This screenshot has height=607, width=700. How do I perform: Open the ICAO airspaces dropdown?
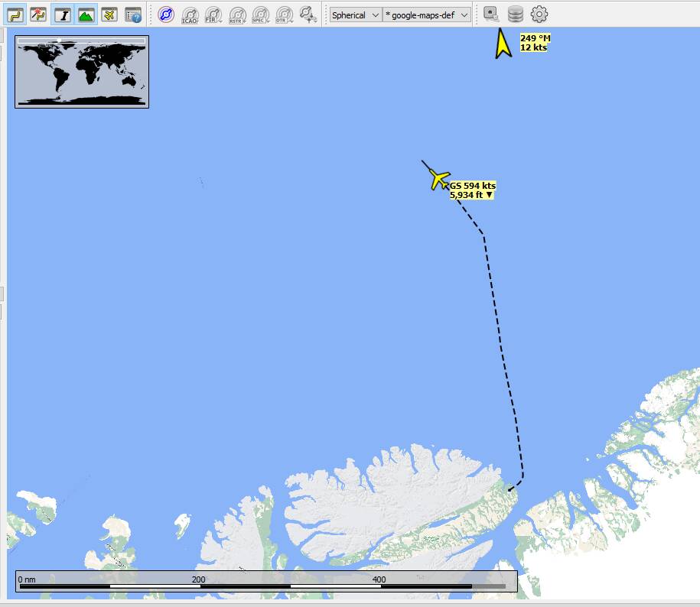[190, 15]
